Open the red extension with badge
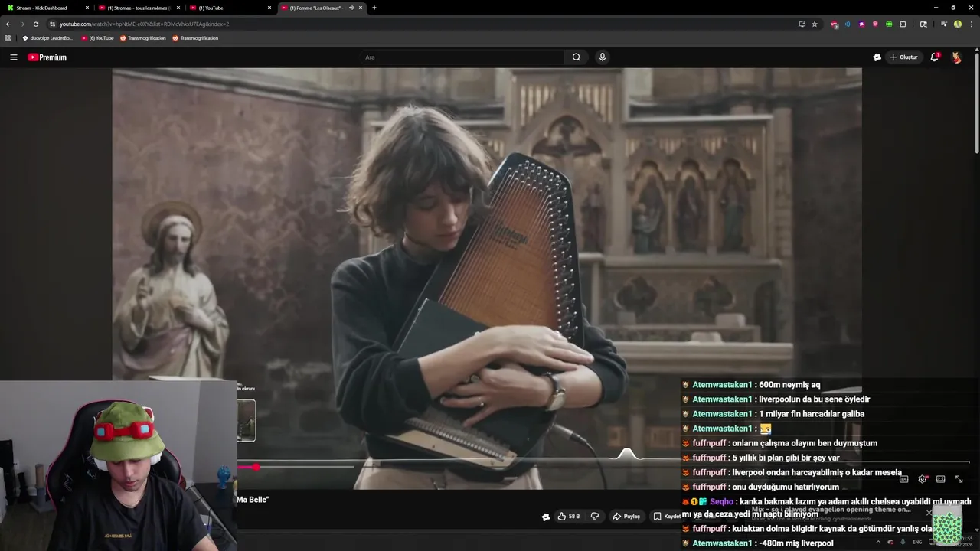980x551 pixels. click(834, 24)
